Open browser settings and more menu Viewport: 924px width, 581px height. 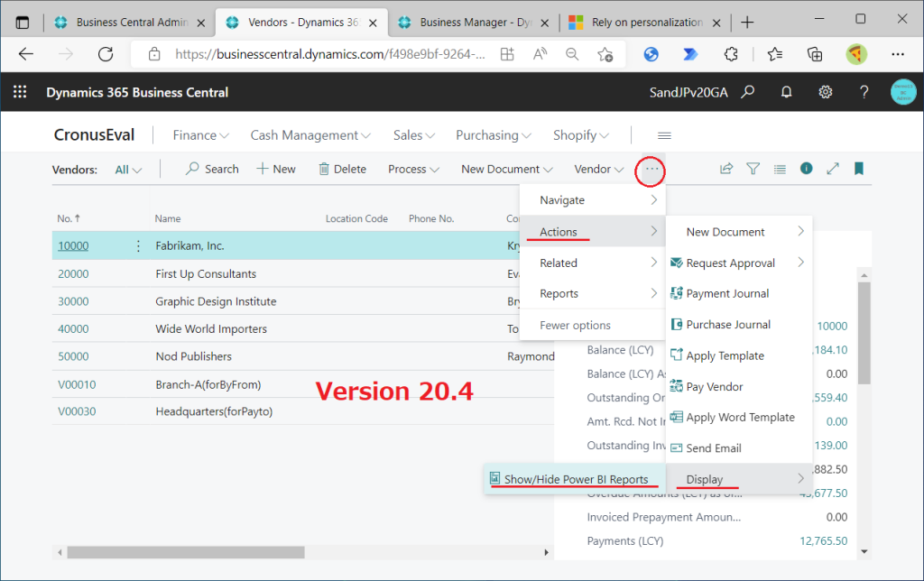point(898,54)
